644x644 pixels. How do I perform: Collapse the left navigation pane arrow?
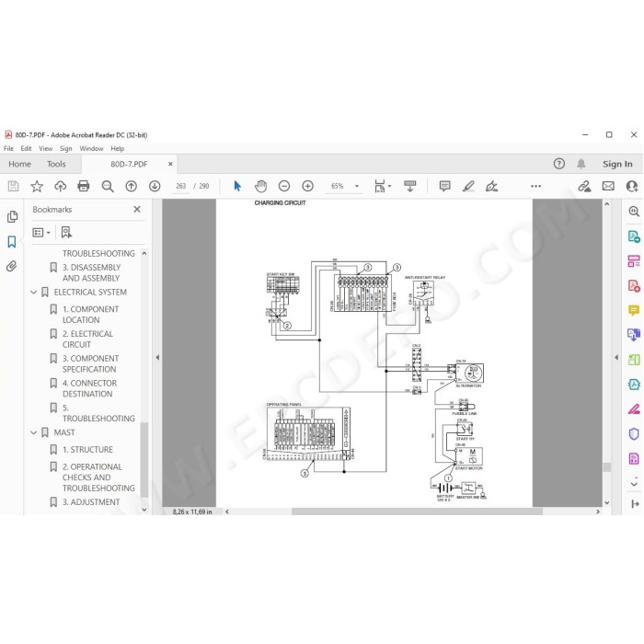[157, 357]
